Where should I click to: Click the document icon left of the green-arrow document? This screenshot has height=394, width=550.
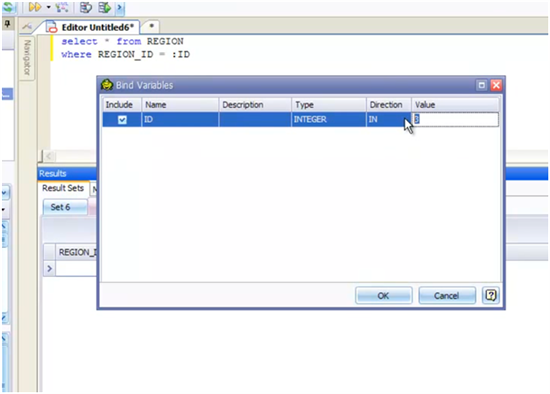click(x=86, y=7)
